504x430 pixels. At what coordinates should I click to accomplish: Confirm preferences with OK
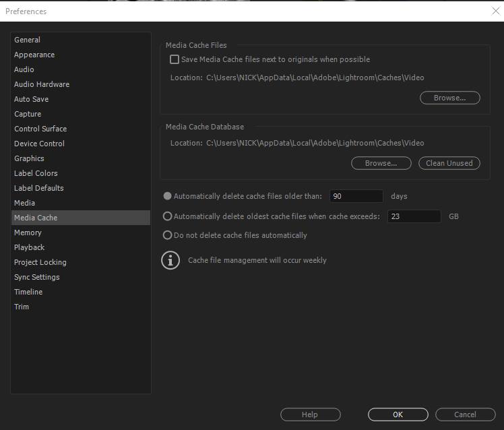coord(398,414)
